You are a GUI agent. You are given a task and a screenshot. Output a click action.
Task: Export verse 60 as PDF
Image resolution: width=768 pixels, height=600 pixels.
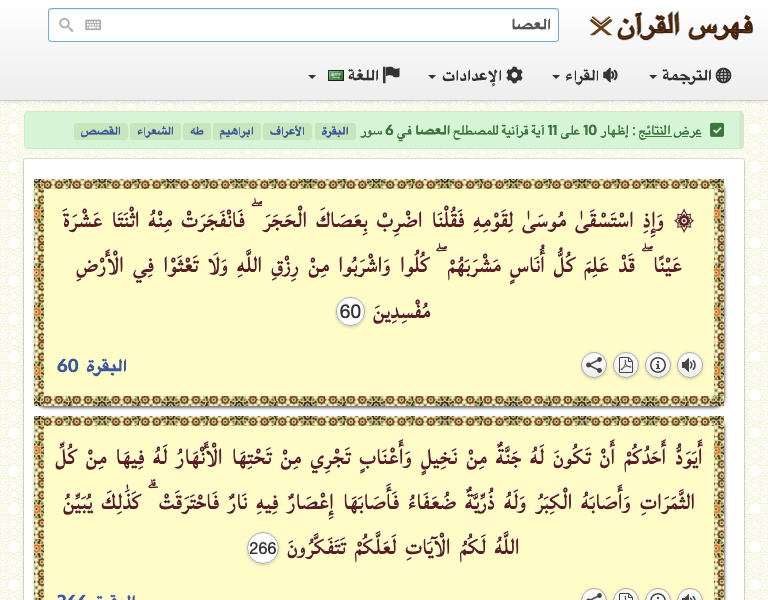click(x=626, y=365)
